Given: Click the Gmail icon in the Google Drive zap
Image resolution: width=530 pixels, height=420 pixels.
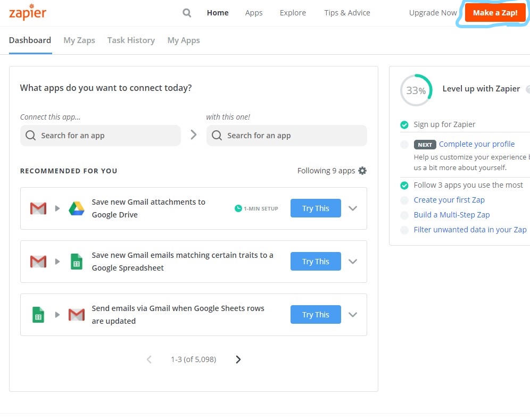Looking at the screenshot, I should (38, 208).
